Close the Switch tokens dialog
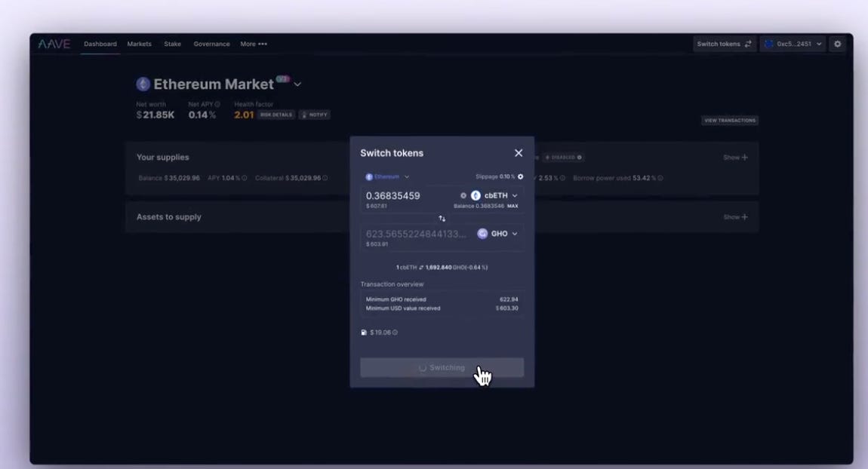Screen dimensions: 868x469 (x=519, y=153)
